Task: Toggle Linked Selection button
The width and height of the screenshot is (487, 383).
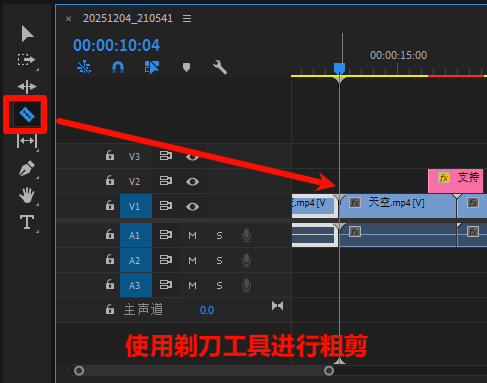Action: click(x=152, y=67)
